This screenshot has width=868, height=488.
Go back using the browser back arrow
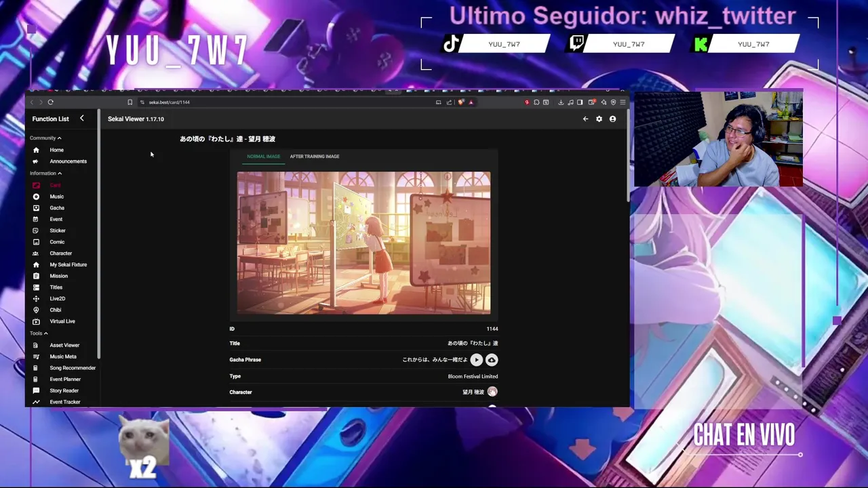point(31,102)
